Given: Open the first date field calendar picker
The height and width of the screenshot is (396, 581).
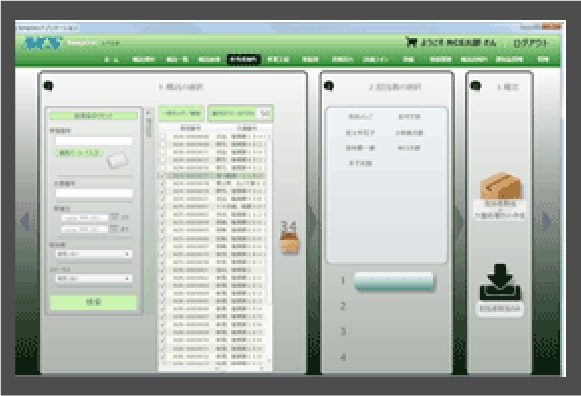Looking at the screenshot, I should (114, 217).
